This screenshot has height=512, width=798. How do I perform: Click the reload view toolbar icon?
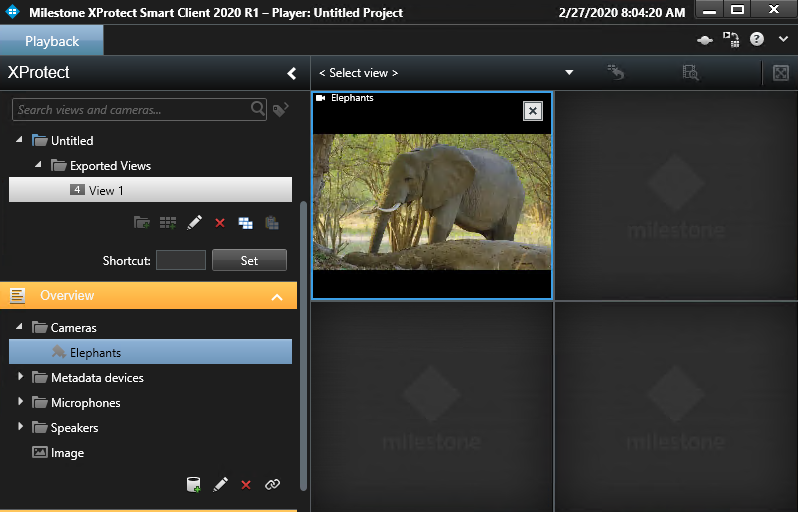tap(615, 72)
